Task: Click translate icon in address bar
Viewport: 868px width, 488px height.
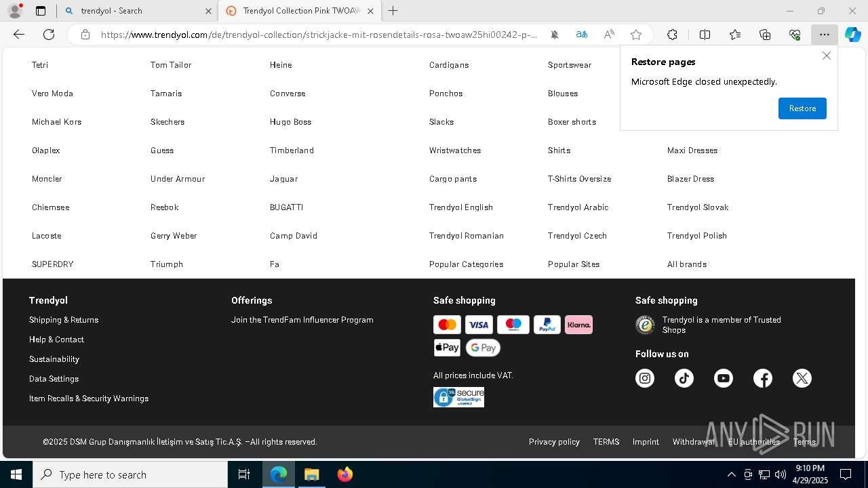Action: (582, 35)
